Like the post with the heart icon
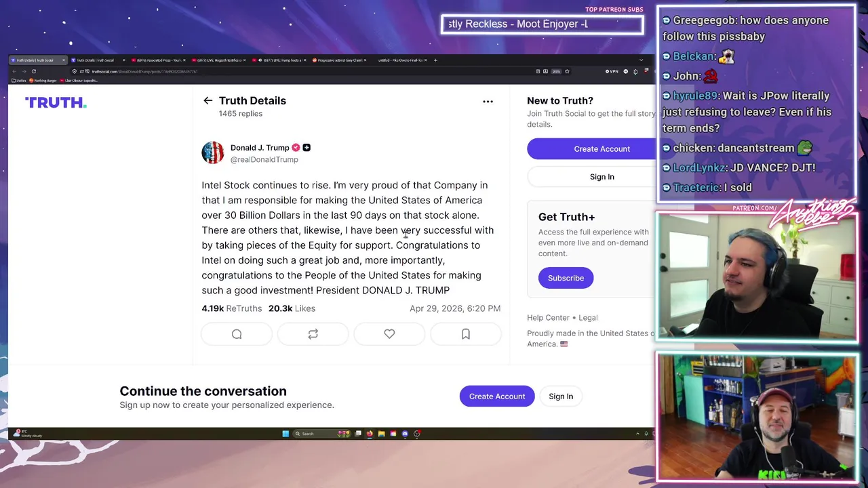868x488 pixels. [389, 334]
